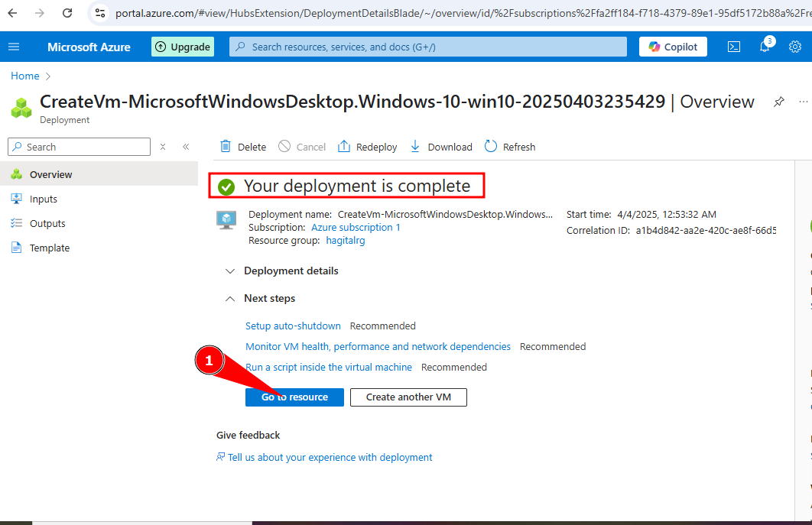Select the Overview menu item
Viewport: 812px width, 525px height.
(99, 174)
